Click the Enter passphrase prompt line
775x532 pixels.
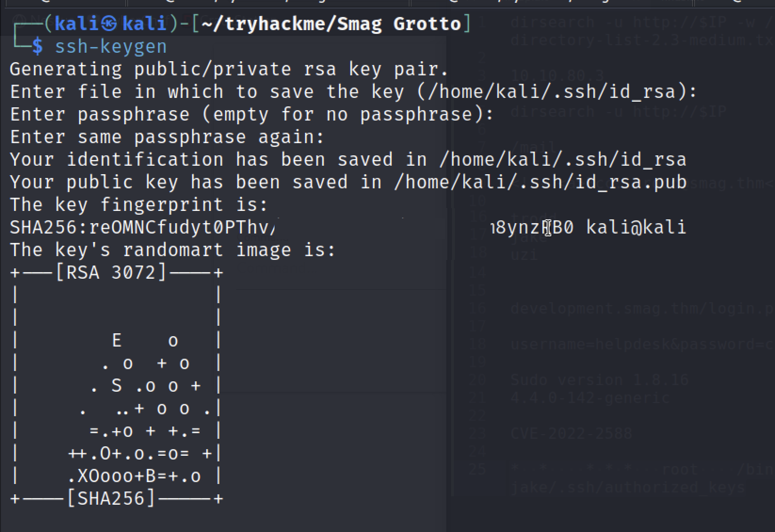[252, 114]
